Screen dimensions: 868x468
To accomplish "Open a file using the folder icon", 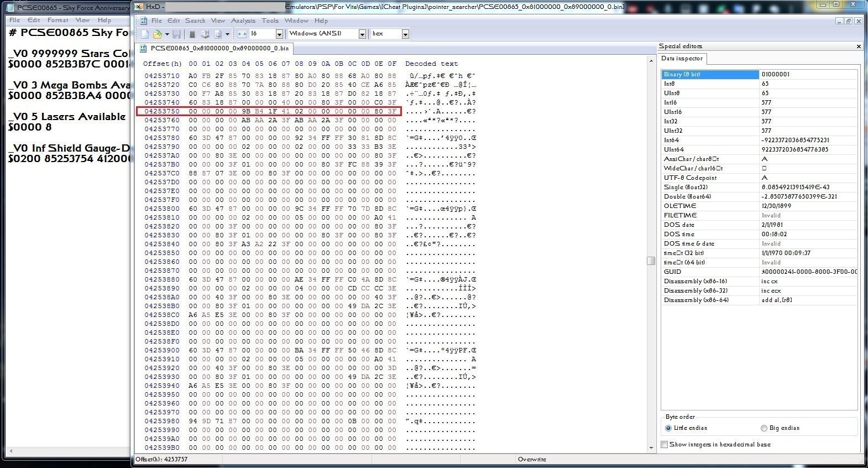I will tap(157, 34).
